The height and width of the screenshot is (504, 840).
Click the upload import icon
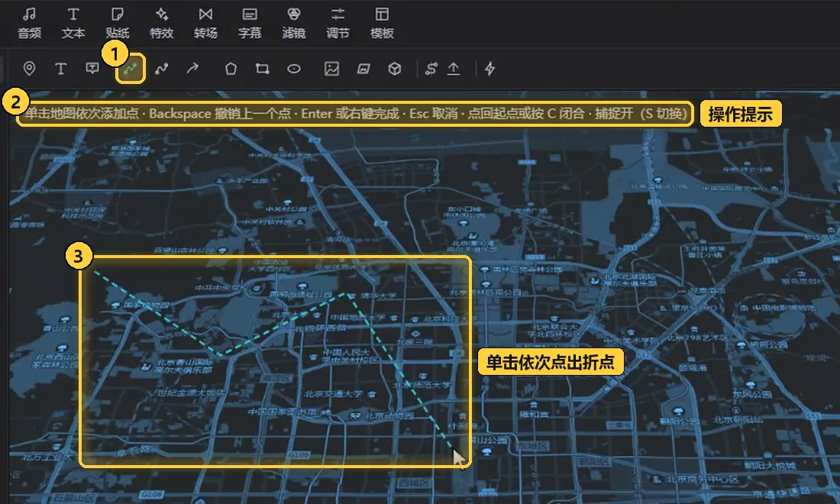(454, 69)
